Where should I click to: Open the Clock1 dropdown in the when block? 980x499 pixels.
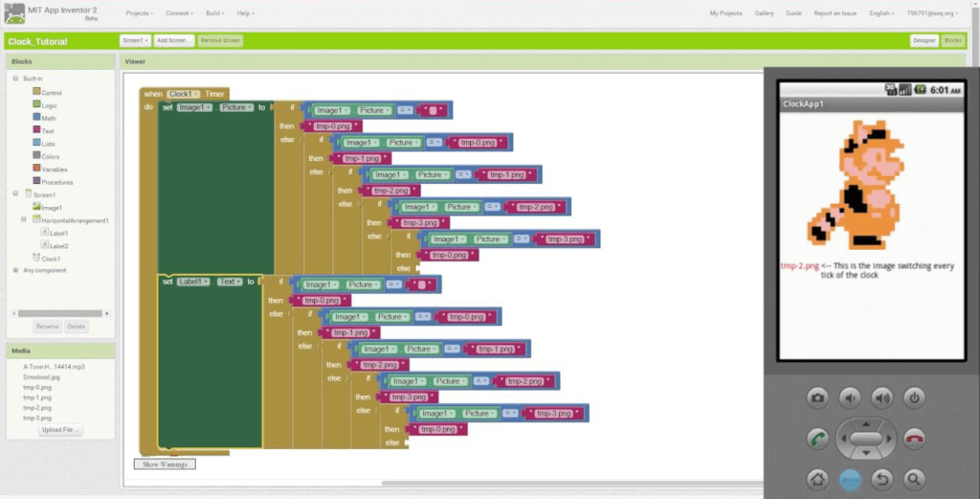click(183, 94)
